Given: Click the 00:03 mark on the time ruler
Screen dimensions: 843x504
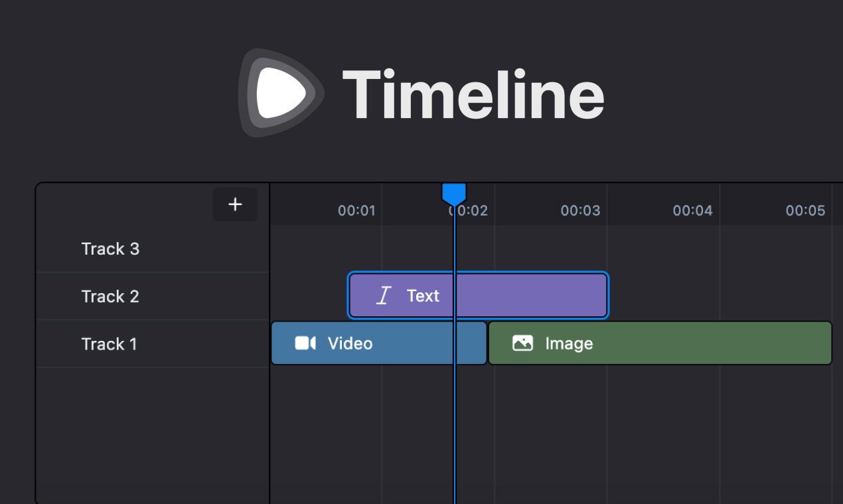Looking at the screenshot, I should [x=581, y=210].
